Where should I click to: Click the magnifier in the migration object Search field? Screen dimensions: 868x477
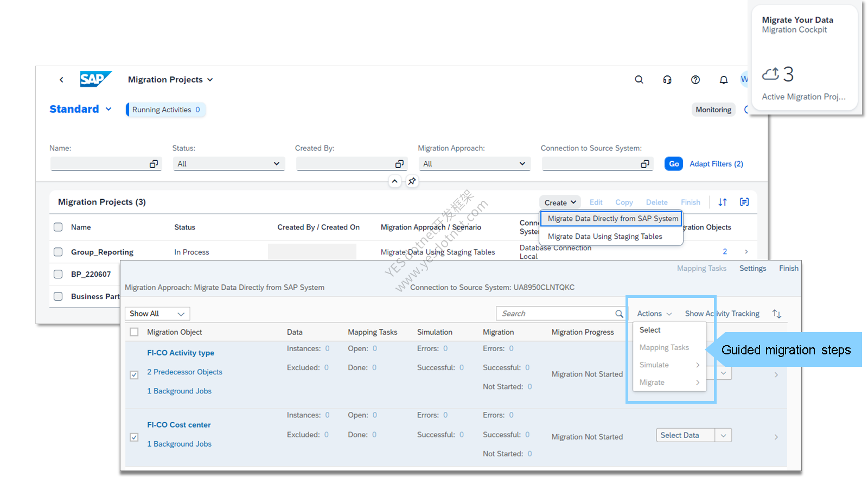click(x=619, y=314)
